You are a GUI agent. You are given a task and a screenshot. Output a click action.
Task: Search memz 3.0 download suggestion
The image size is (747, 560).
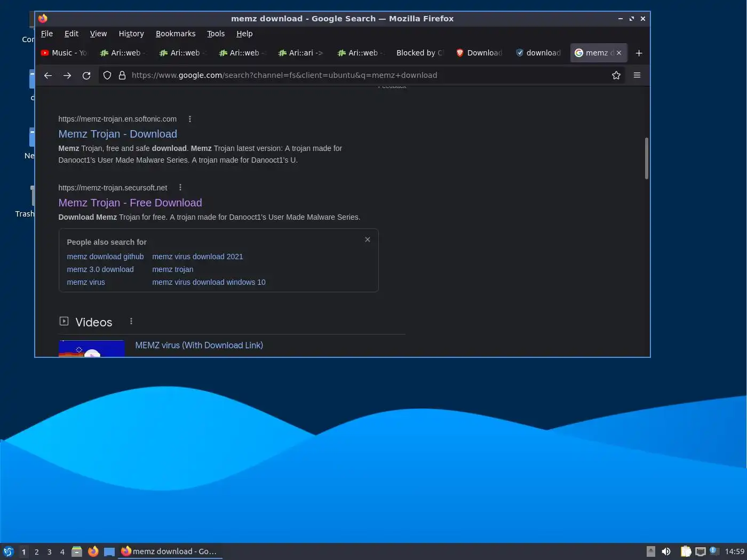click(100, 269)
